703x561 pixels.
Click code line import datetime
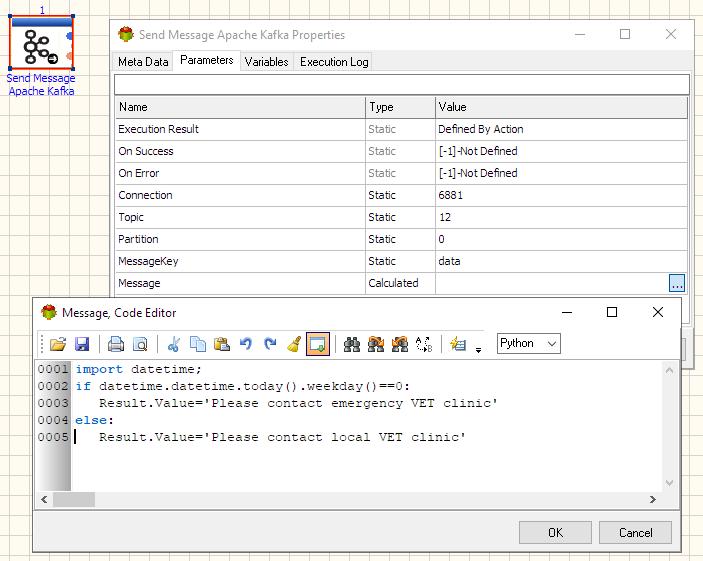[139, 369]
